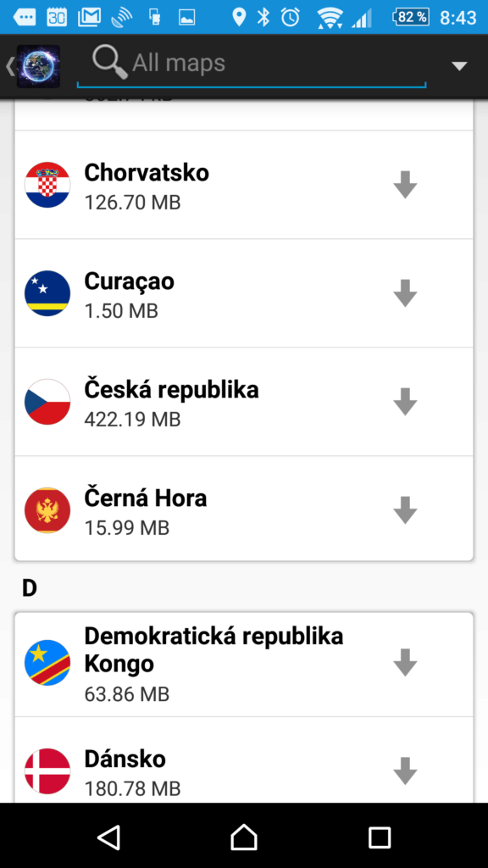Tap the Czech flag thumbnail

(x=47, y=401)
